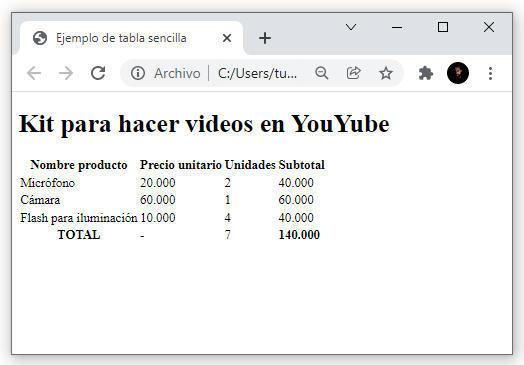The image size is (524, 365).
Task: Click the Precio unitario column header
Action: tap(181, 165)
